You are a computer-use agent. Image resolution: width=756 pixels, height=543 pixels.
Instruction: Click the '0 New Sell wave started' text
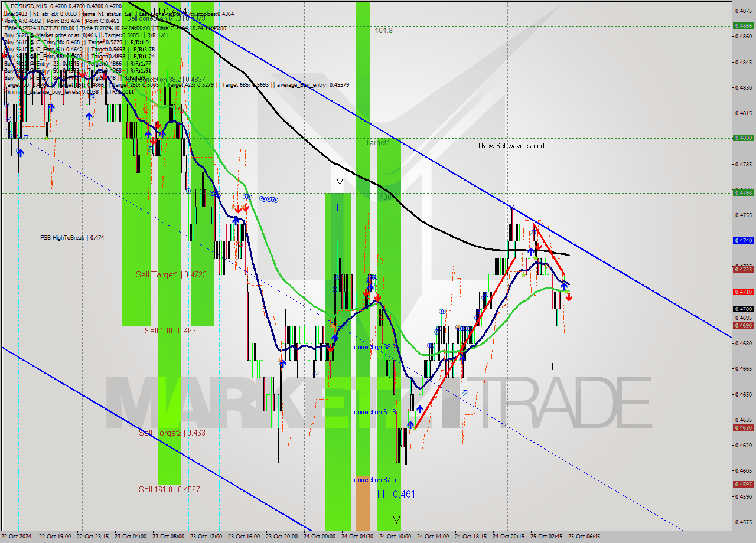tap(511, 146)
